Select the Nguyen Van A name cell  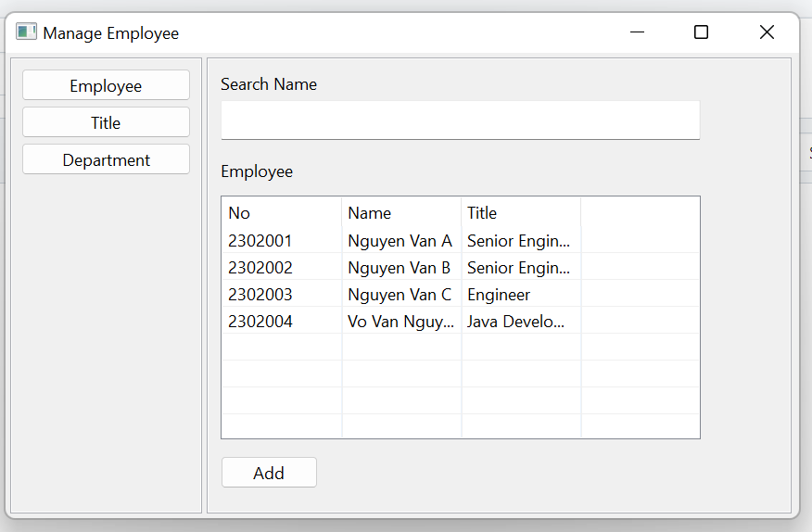pyautogui.click(x=401, y=241)
